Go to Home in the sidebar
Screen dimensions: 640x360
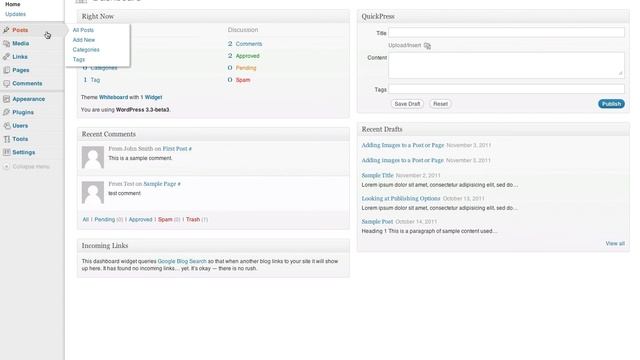(13, 4)
